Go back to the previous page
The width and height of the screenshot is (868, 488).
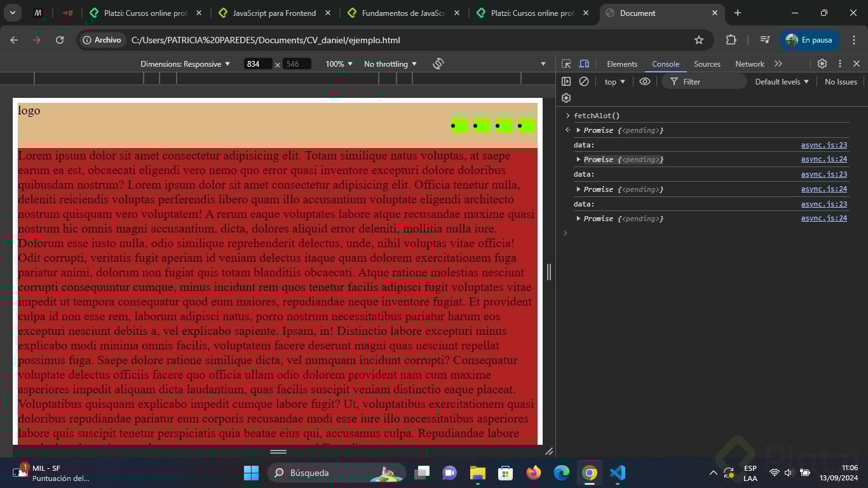click(15, 40)
